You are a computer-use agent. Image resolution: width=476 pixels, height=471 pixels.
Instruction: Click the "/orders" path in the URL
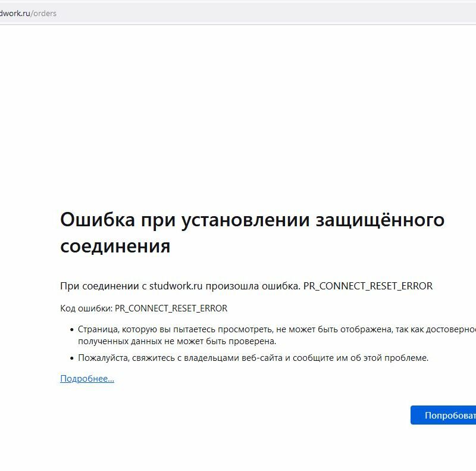click(44, 13)
